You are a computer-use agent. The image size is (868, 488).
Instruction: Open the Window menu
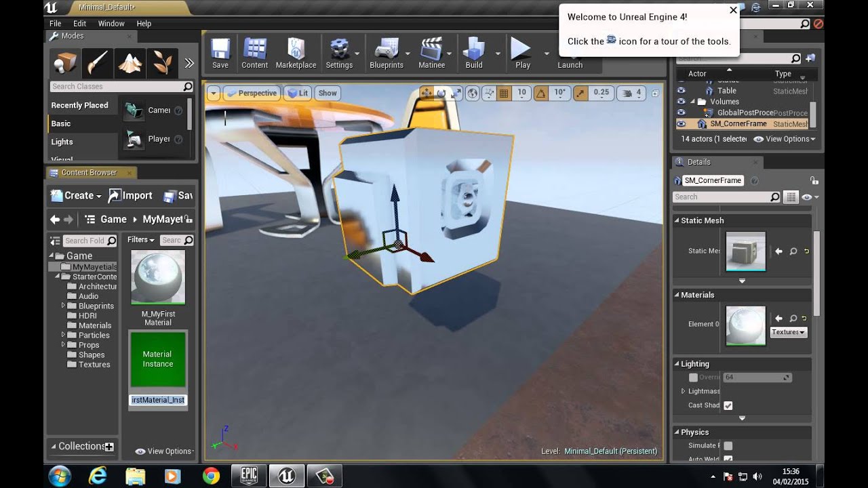111,23
